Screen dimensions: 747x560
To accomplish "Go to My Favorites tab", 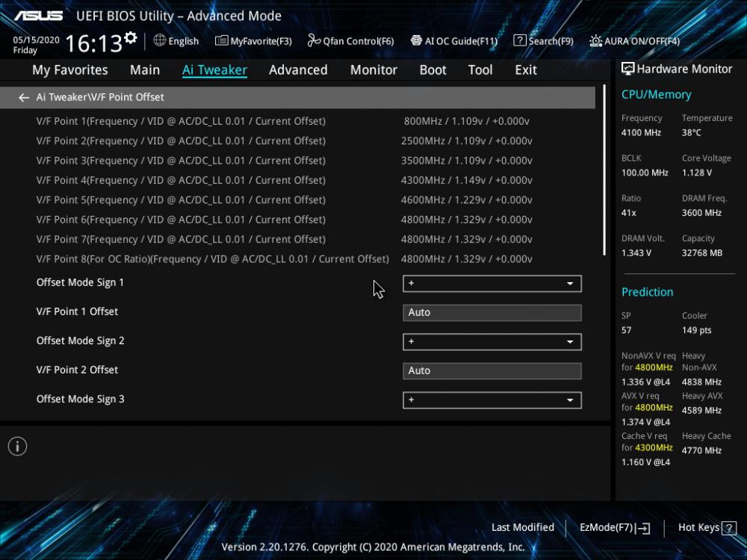I will tap(70, 70).
